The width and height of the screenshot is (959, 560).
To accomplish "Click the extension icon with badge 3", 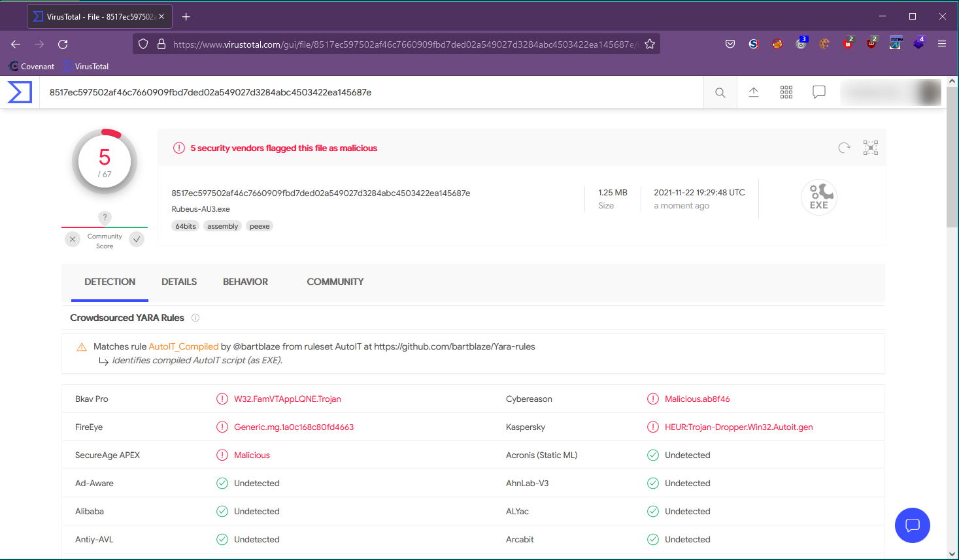I will click(x=801, y=44).
